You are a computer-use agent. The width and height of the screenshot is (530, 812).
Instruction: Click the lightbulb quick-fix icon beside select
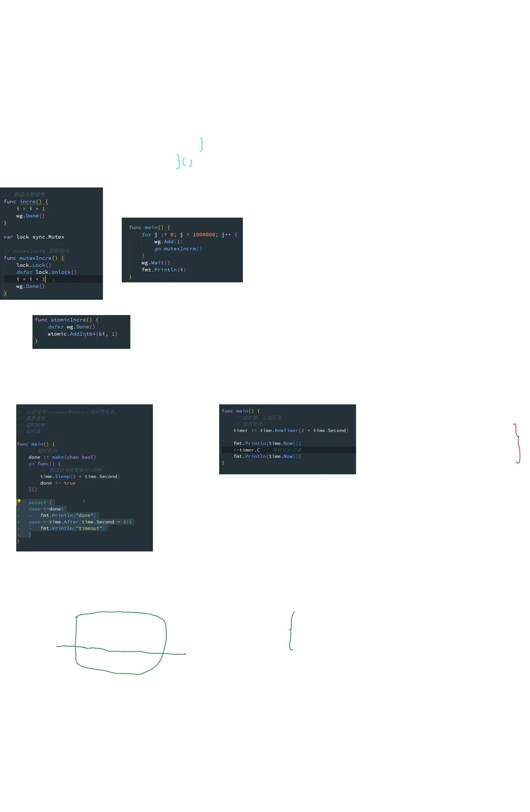coord(19,502)
